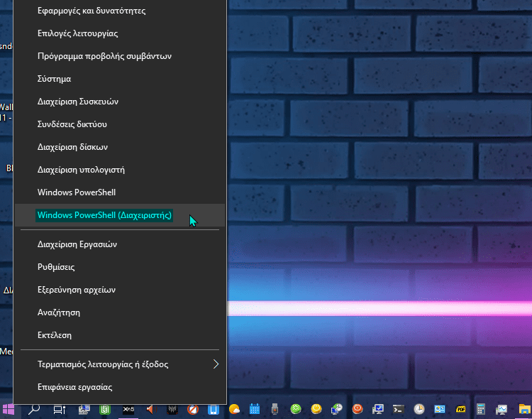The height and width of the screenshot is (419, 532).
Task: Open the Εκτέλεση dialog
Action: 120,335
